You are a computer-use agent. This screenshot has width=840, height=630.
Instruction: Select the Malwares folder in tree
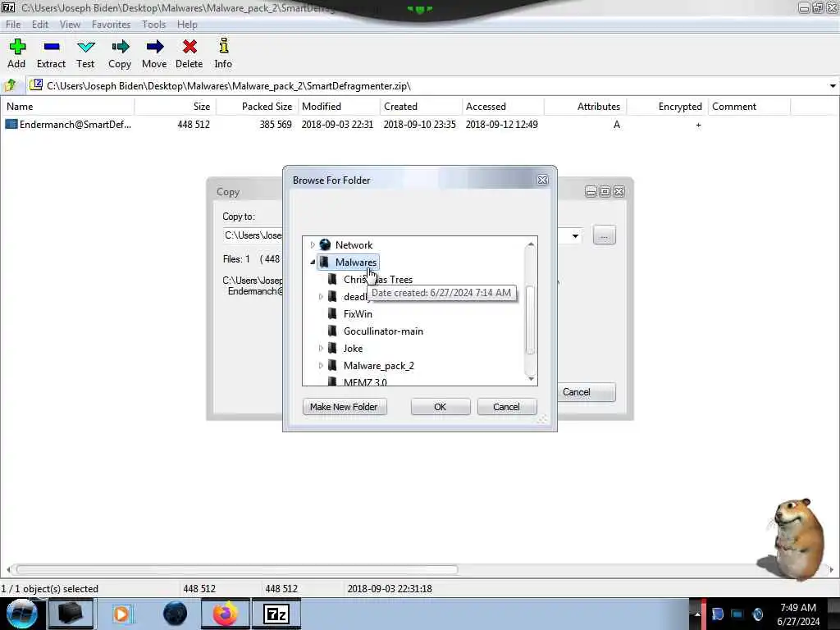(x=356, y=262)
